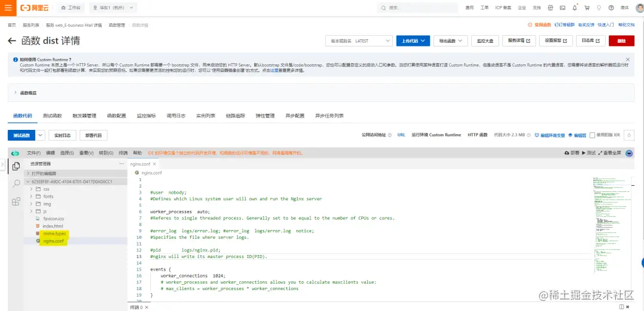The height and width of the screenshot is (311, 644).
Task: Switch to the 调用日志 tab
Action: (x=176, y=116)
